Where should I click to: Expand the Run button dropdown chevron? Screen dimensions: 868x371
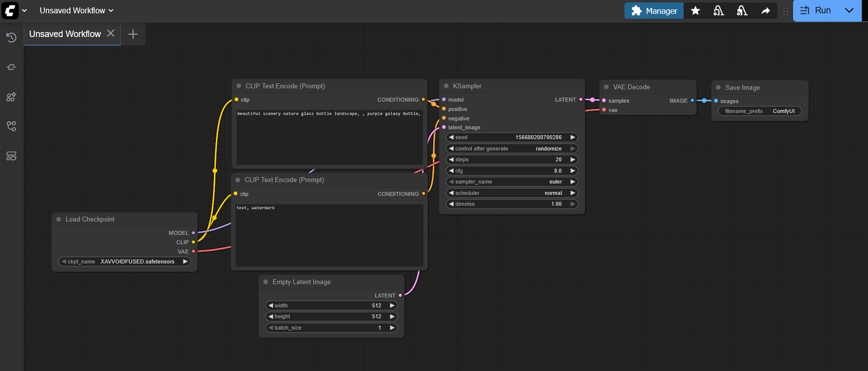pos(849,10)
